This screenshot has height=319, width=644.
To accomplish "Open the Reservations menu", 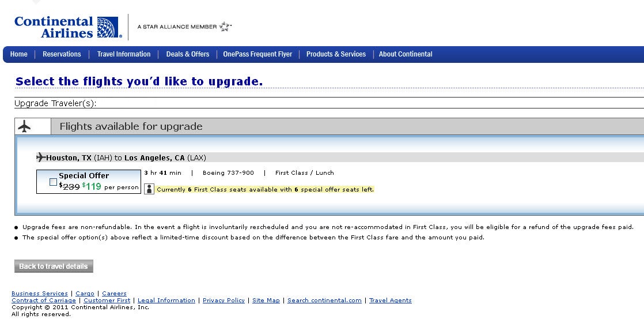I will [62, 54].
